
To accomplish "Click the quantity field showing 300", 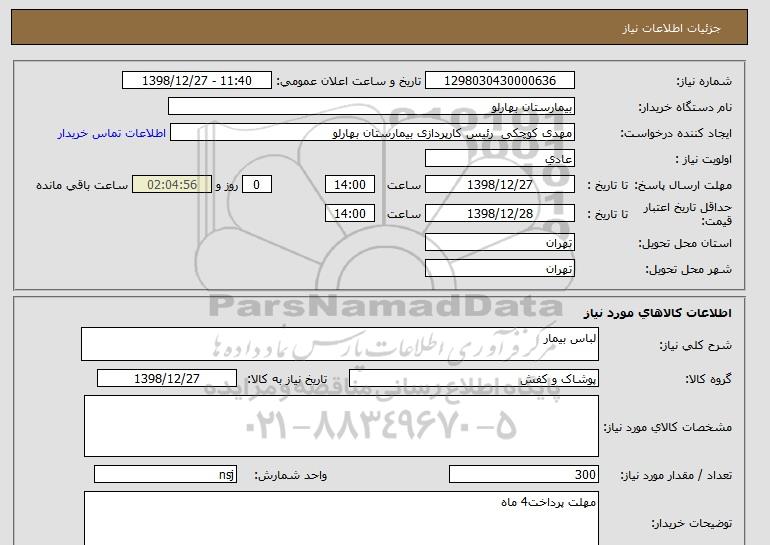I will pos(524,474).
